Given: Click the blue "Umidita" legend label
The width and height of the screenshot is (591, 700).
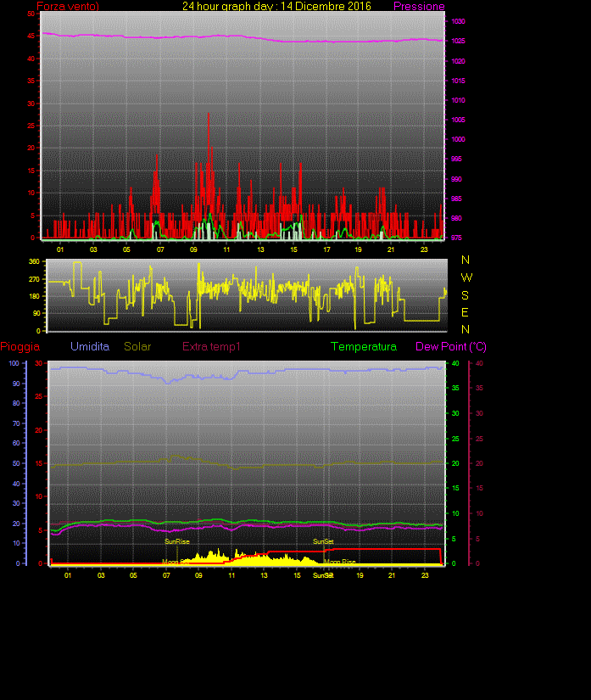Looking at the screenshot, I should click(x=90, y=346).
